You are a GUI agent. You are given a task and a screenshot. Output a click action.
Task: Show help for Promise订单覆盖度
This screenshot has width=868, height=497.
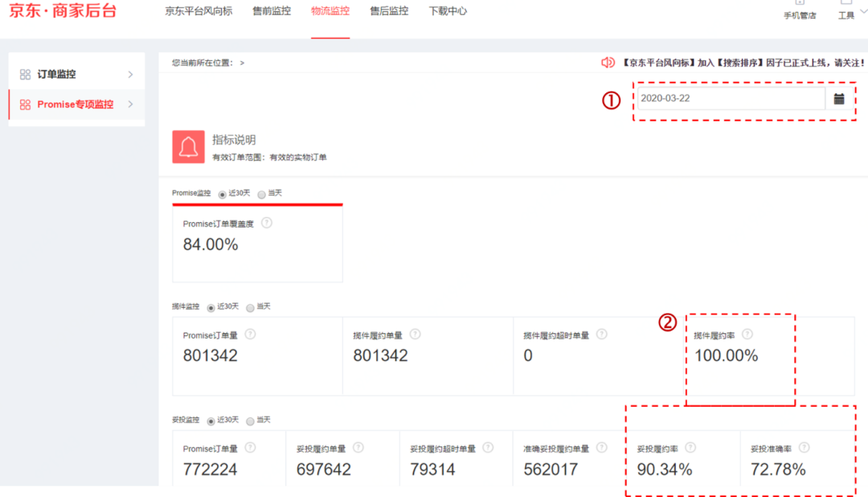coord(267,223)
